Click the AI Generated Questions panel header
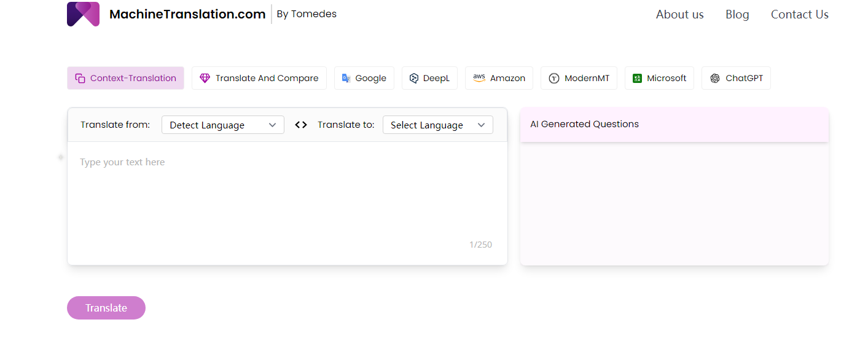Image resolution: width=868 pixels, height=357 pixels. pos(674,124)
